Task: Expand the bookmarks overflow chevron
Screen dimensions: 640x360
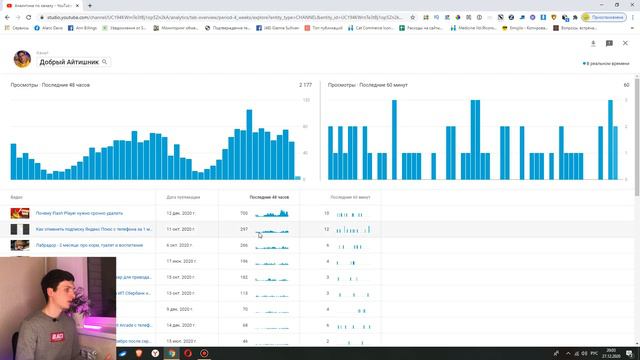Action: coord(633,28)
